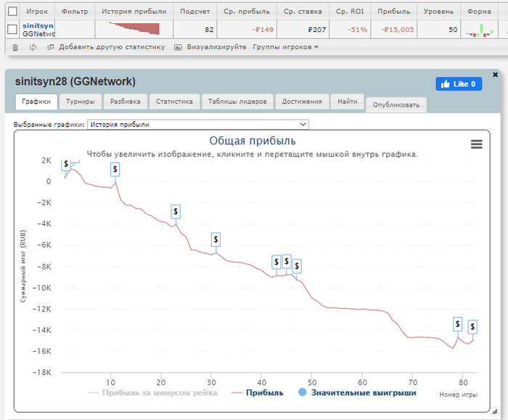Click the profit history sparkline thumbnail
Image resolution: width=508 pixels, height=420 pixels.
pyautogui.click(x=134, y=28)
